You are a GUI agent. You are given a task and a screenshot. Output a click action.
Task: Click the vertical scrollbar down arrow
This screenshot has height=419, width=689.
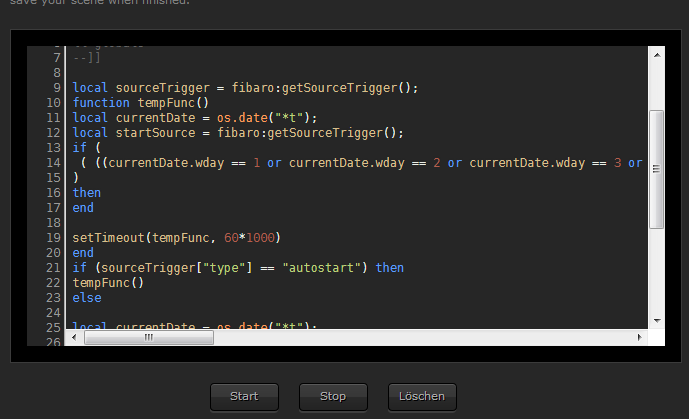pos(656,319)
